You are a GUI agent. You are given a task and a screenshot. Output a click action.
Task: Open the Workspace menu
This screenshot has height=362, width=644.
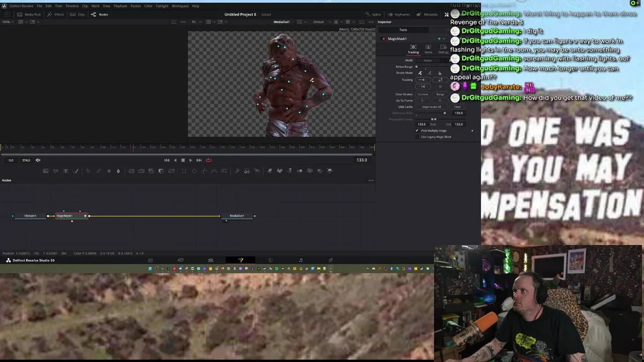pos(180,6)
